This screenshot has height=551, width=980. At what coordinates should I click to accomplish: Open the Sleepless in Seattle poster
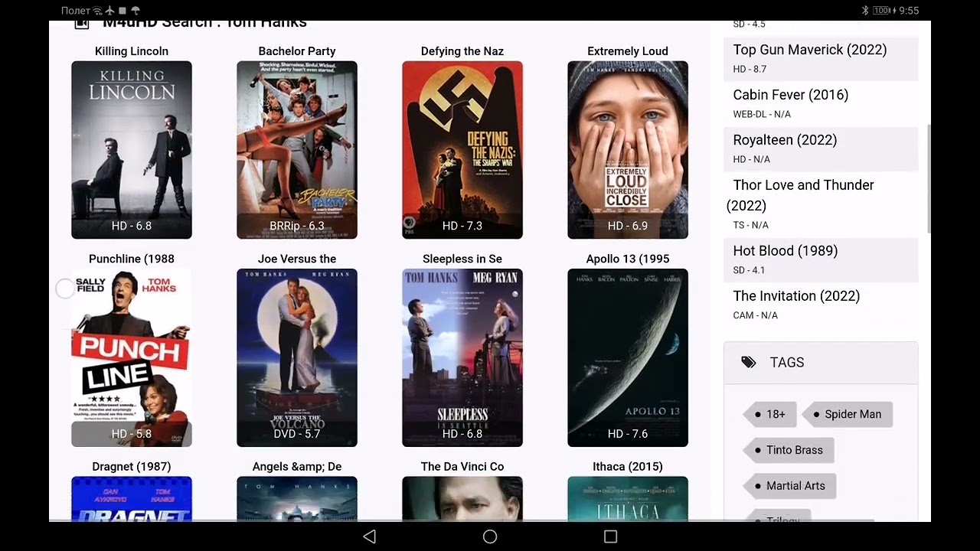(462, 357)
